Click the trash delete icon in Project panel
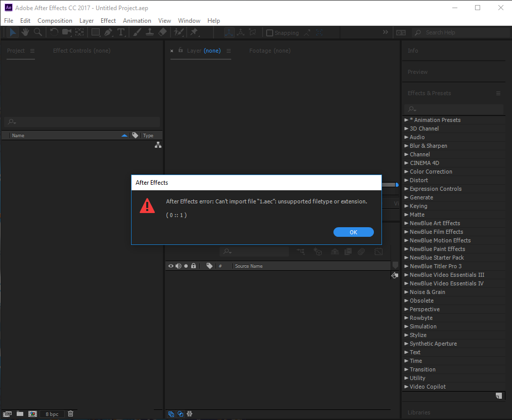 [70, 414]
